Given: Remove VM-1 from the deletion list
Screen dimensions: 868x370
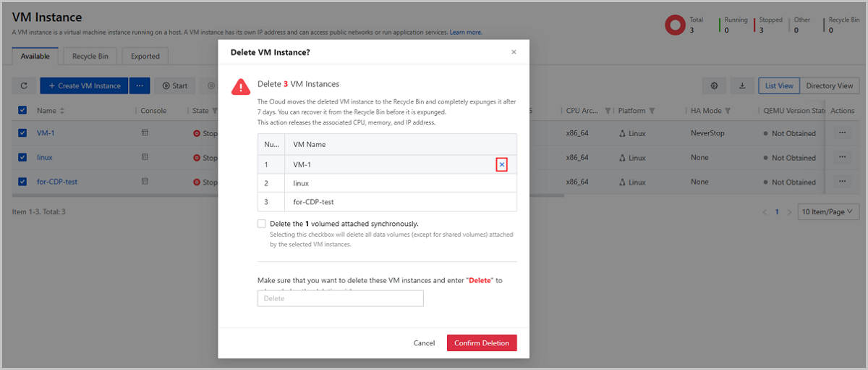Looking at the screenshot, I should pos(501,164).
